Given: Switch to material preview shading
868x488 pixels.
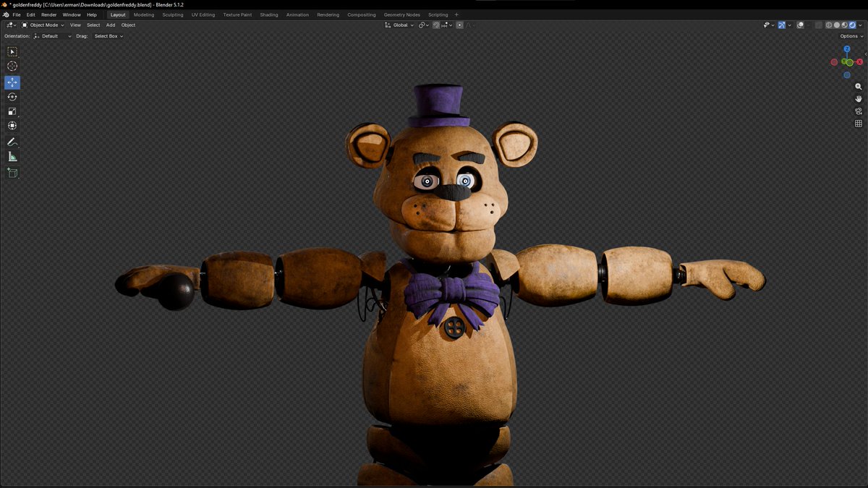Looking at the screenshot, I should (845, 25).
